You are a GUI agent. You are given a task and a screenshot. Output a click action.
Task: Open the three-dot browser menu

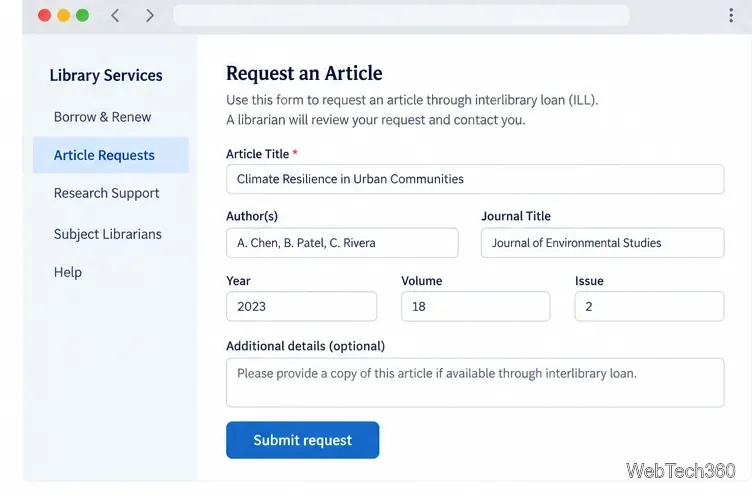pyautogui.click(x=731, y=15)
